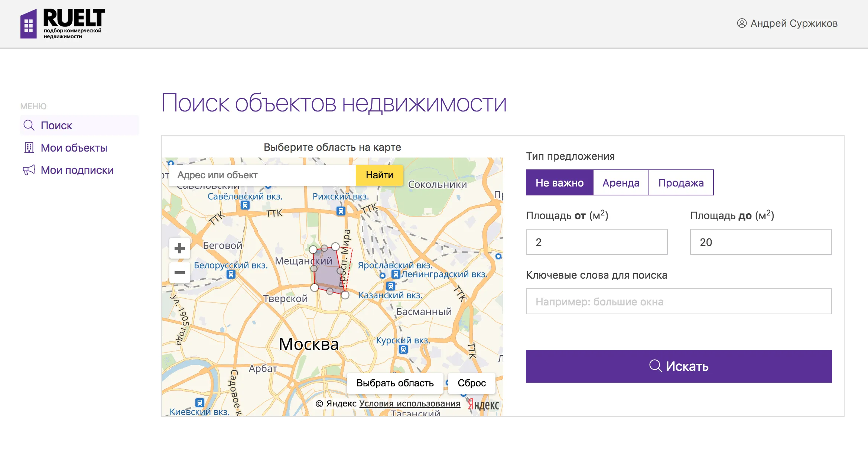Click the plus icon to zoom into the map
Viewport: 868px width, 454px height.
[x=179, y=248]
